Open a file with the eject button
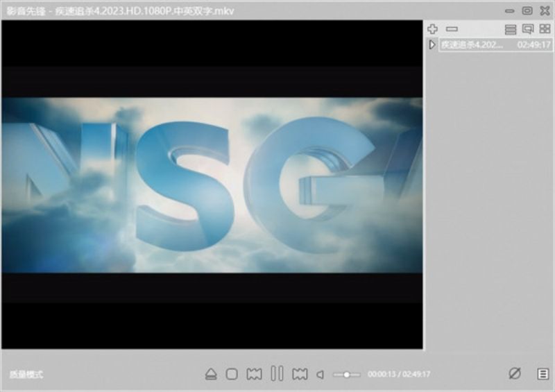 pos(211,374)
